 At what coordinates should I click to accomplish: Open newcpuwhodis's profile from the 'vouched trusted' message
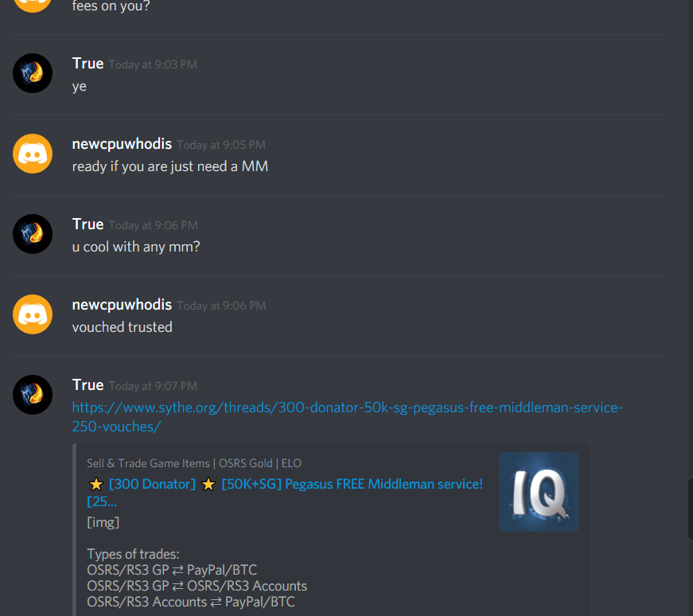122,305
